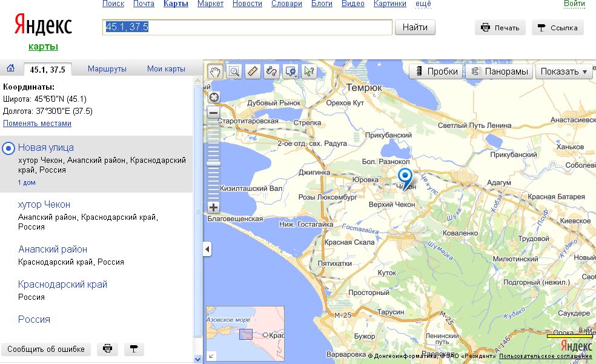This screenshot has height=364, width=596.
Task: Switch to the Маршруты tab
Action: coord(107,69)
